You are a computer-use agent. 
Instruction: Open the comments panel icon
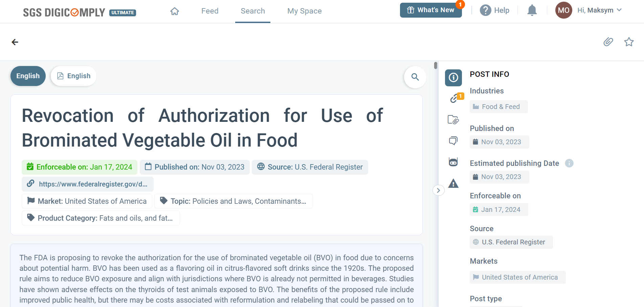tap(453, 141)
